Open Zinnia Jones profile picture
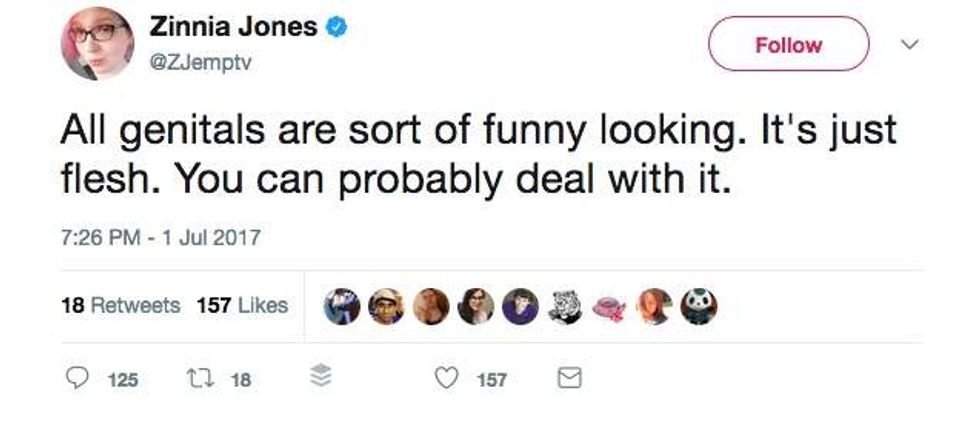This screenshot has width=980, height=434. [97, 43]
